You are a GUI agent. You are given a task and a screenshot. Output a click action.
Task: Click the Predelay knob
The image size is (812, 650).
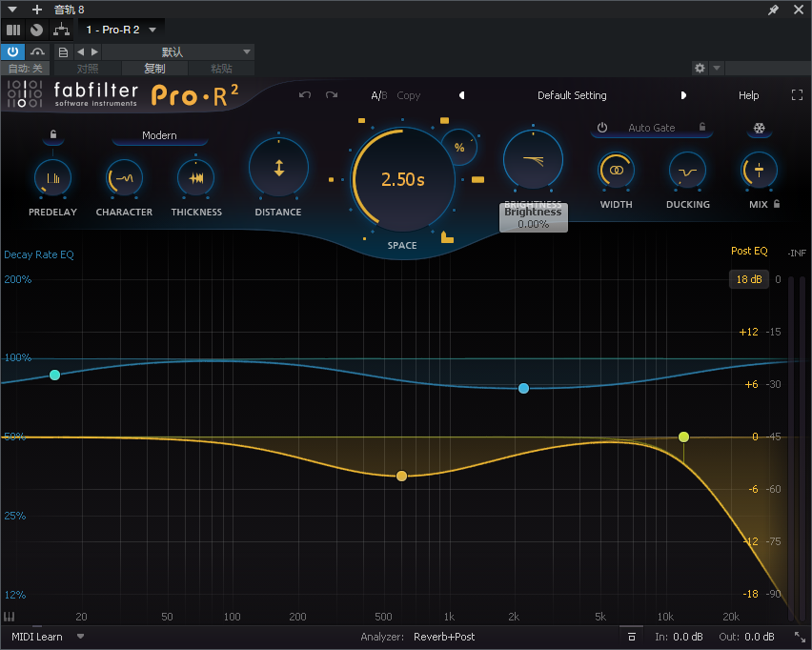[x=52, y=178]
